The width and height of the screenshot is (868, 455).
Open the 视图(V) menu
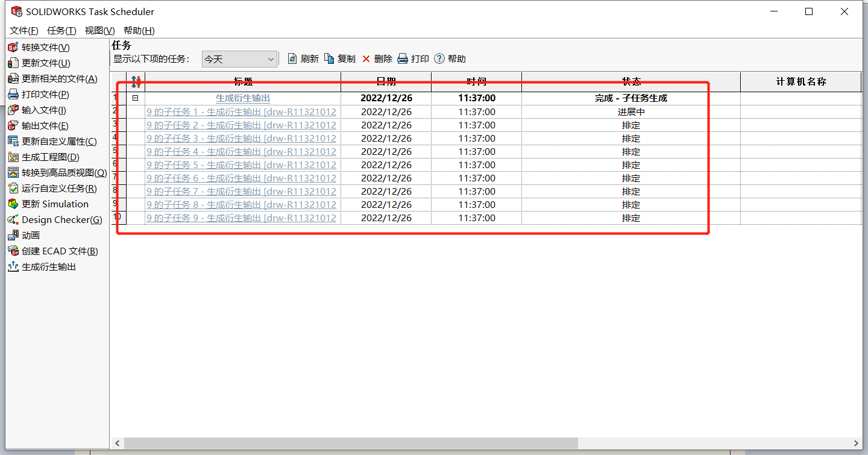coord(99,31)
